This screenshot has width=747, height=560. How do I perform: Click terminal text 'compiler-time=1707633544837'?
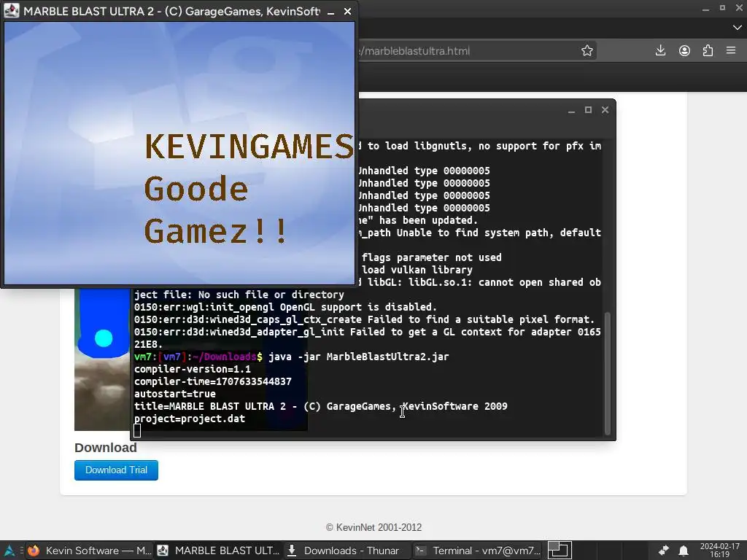pyautogui.click(x=213, y=381)
